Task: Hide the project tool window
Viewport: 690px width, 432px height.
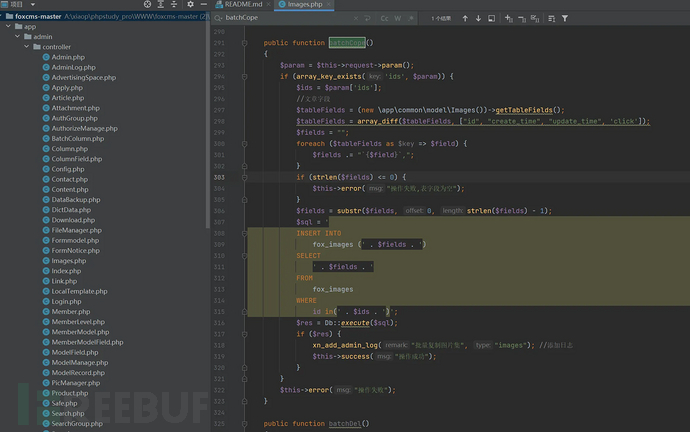Action: pos(203,5)
